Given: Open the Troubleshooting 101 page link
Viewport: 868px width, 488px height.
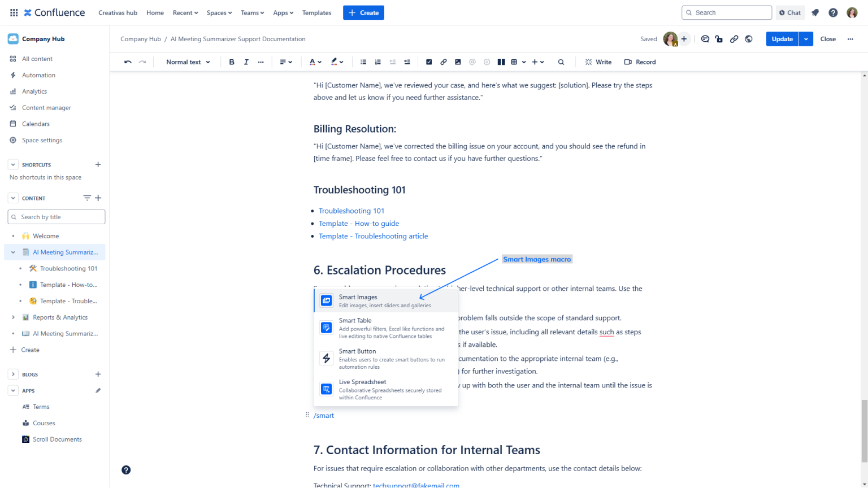Looking at the screenshot, I should pyautogui.click(x=351, y=210).
